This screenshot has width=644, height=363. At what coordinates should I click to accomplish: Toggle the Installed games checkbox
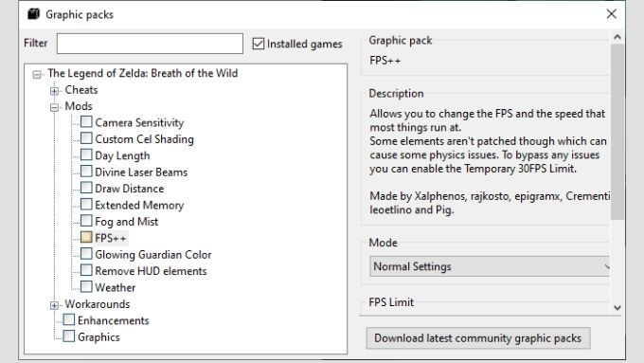(259, 44)
